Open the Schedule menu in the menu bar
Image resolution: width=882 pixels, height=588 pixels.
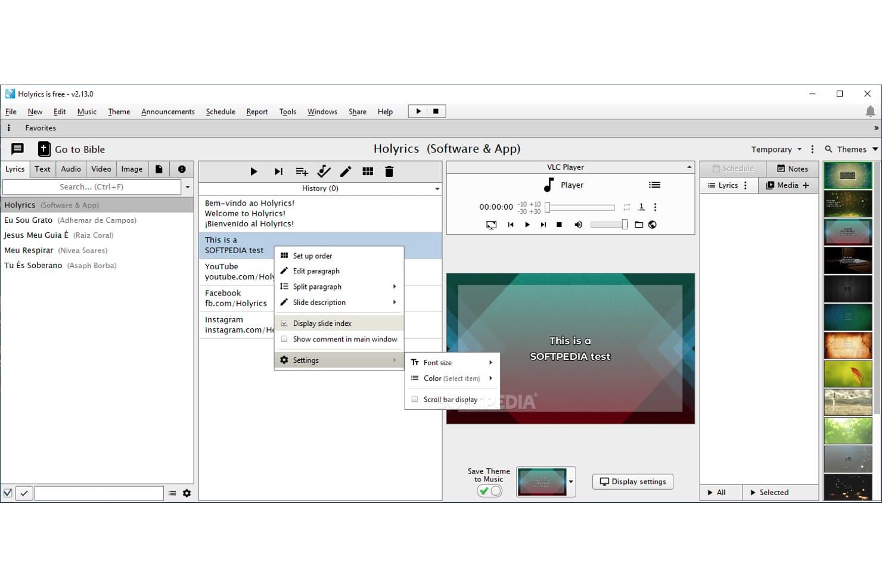[x=220, y=111]
